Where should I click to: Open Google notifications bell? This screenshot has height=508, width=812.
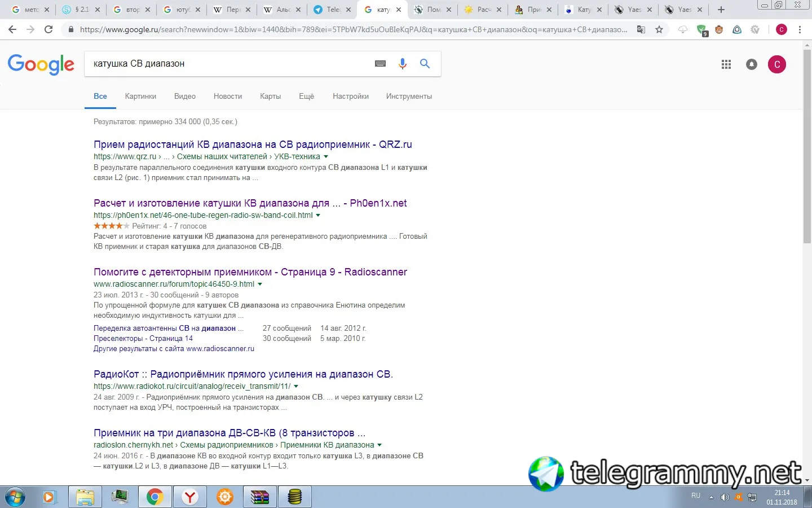point(752,64)
